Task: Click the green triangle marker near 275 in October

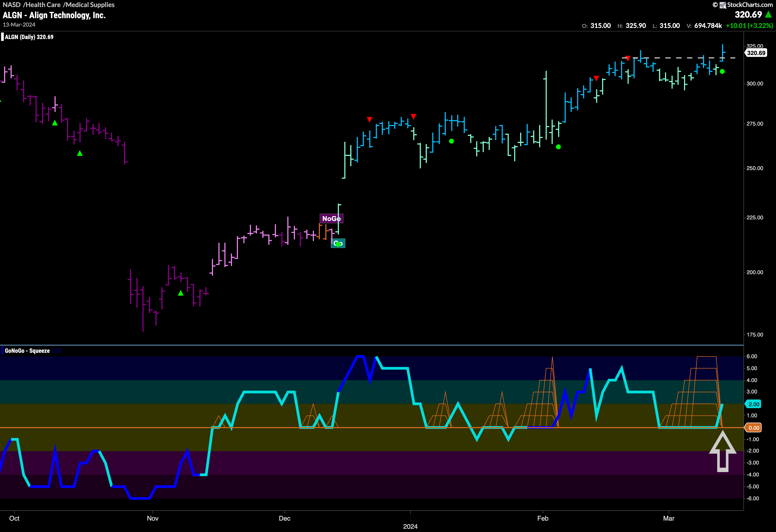Action: (x=55, y=123)
